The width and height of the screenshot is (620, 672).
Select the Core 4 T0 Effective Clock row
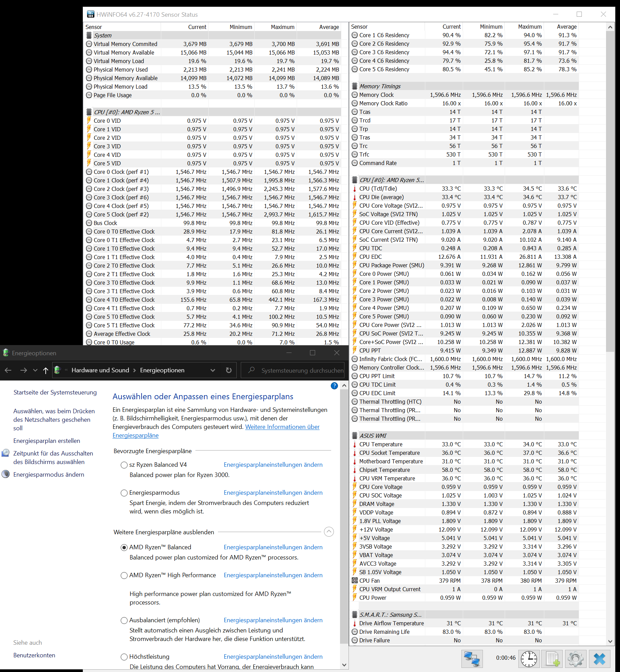click(213, 300)
